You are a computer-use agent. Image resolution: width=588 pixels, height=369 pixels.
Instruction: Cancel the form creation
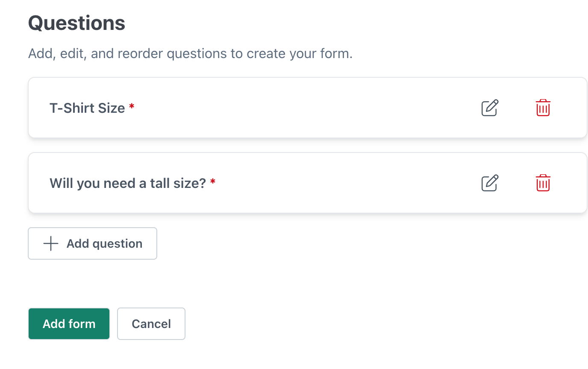(151, 324)
